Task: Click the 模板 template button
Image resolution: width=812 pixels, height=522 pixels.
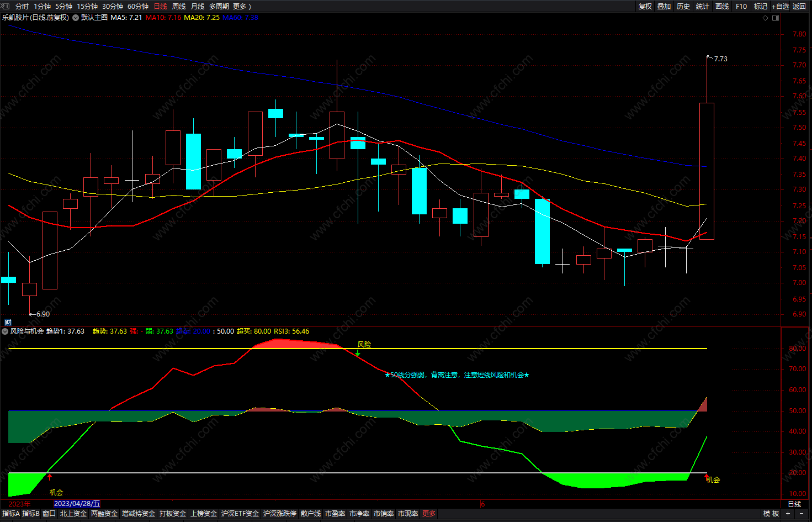Action: 771,514
